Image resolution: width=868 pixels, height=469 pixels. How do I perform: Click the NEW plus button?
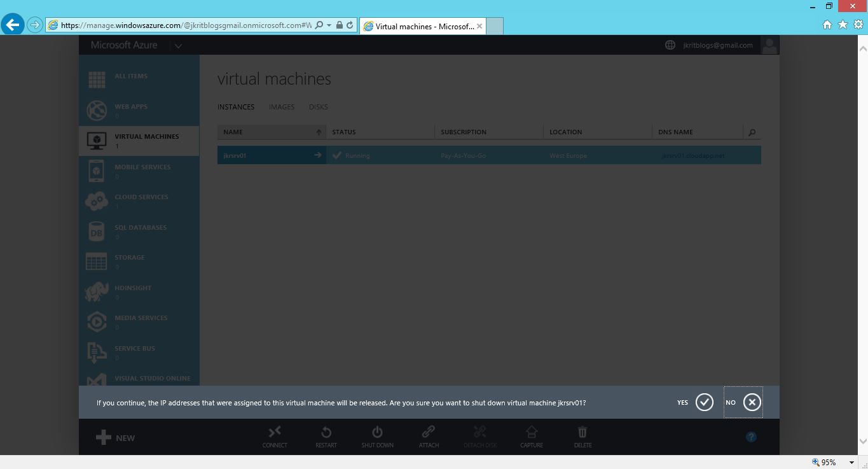click(x=115, y=437)
